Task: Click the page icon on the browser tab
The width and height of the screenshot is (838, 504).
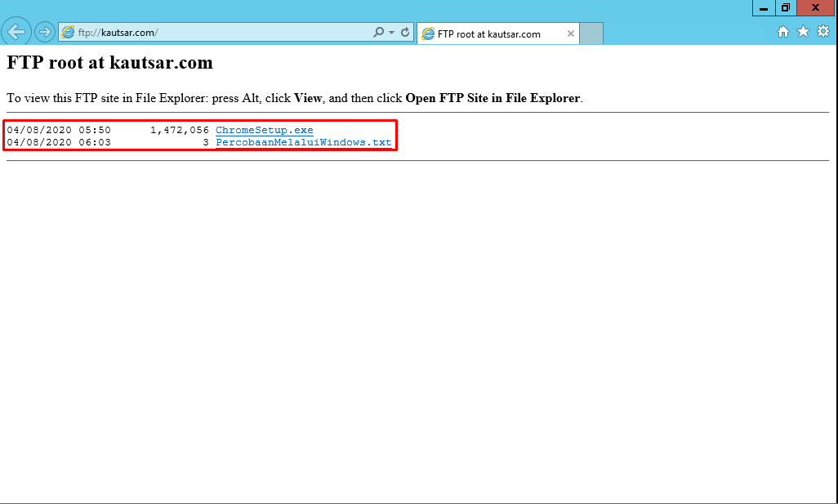Action: click(x=428, y=34)
